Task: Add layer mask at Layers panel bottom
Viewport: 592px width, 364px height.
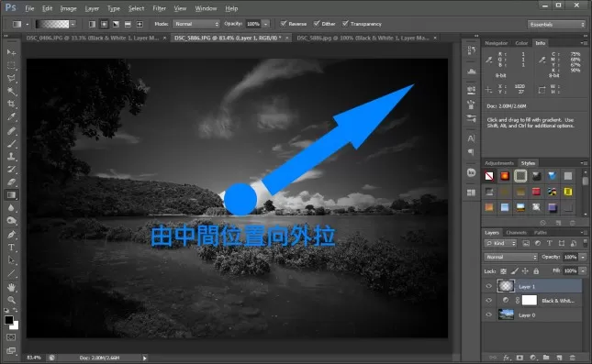Action: 519,358
